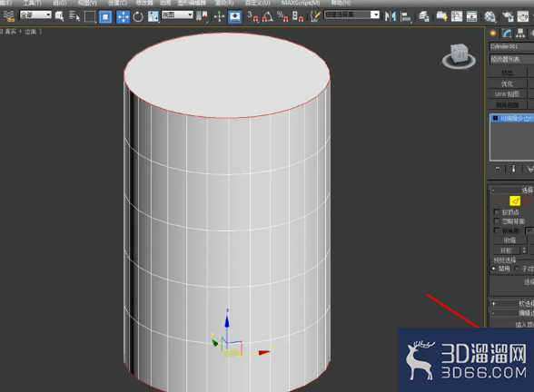Toggle the Percent Snap icon
This screenshot has height=392, width=534.
pyautogui.click(x=282, y=16)
